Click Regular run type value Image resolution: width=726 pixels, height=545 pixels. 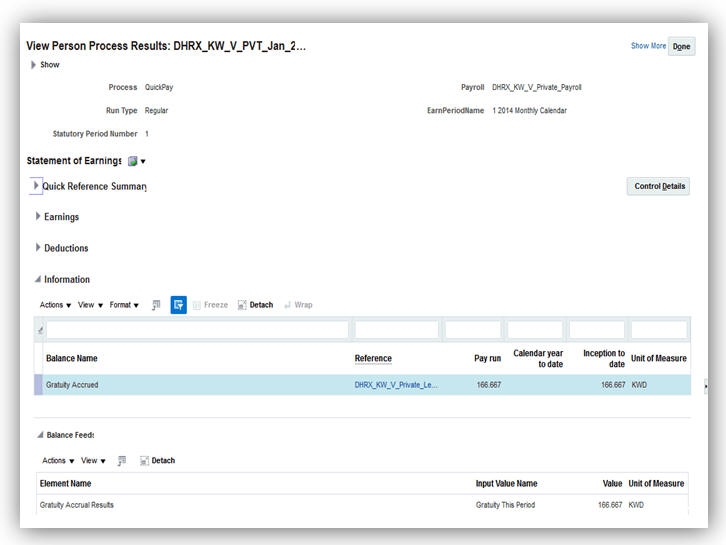coord(156,111)
